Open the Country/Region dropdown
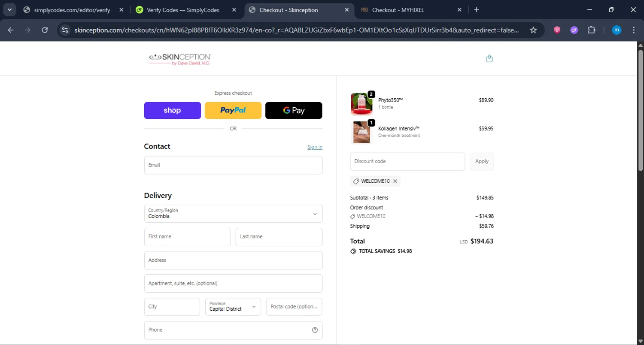Image resolution: width=644 pixels, height=345 pixels. pyautogui.click(x=233, y=214)
